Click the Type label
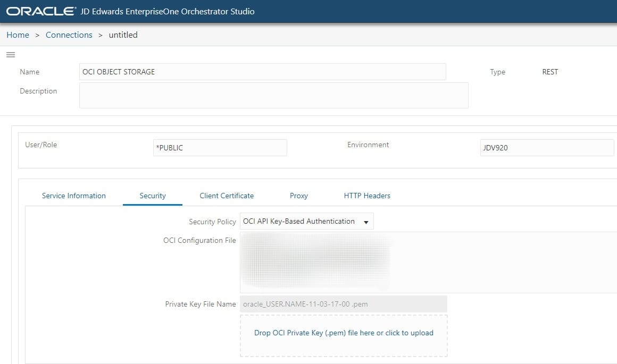Viewport: 617px width, 364px height. tap(497, 72)
